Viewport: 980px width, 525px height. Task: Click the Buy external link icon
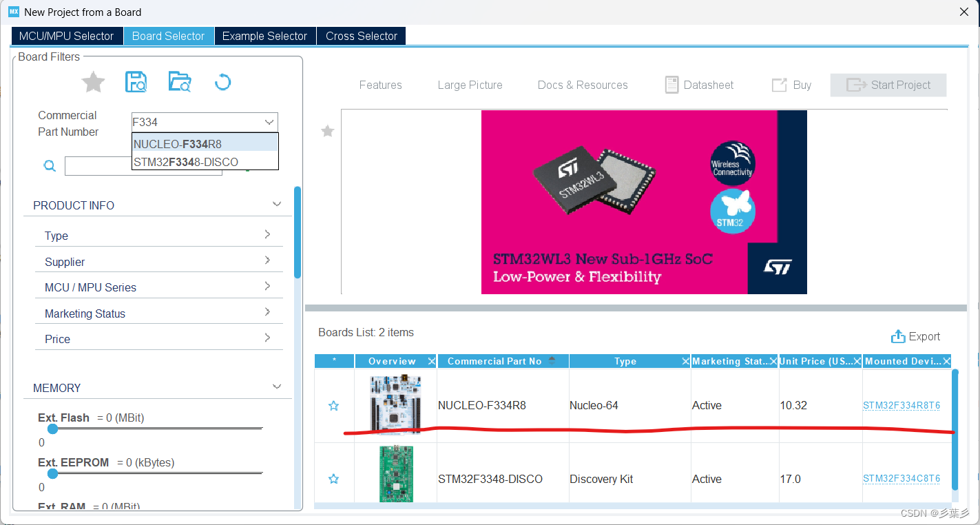pyautogui.click(x=779, y=85)
